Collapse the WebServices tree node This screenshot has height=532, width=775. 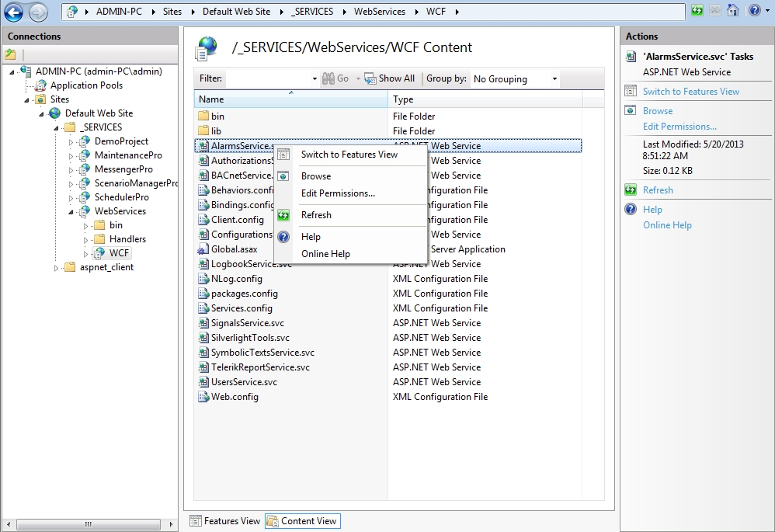(x=71, y=211)
